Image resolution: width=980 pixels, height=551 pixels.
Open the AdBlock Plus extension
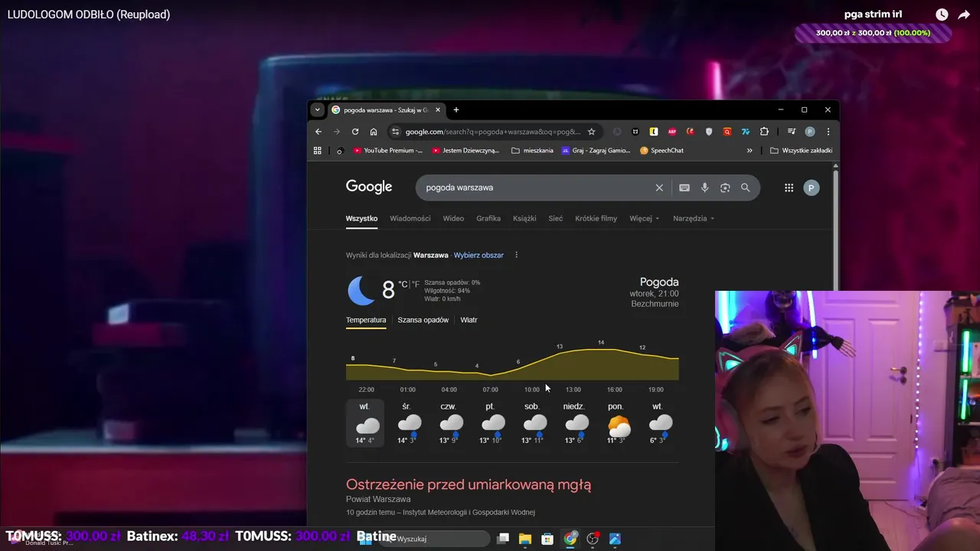[x=672, y=132]
